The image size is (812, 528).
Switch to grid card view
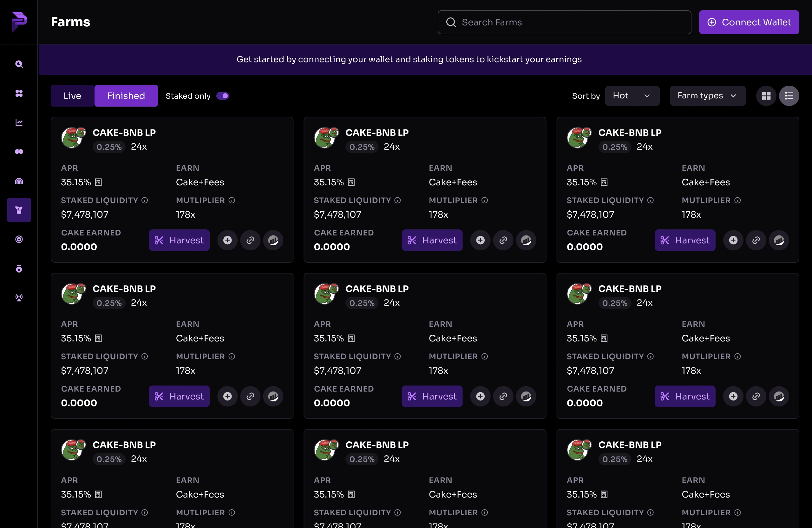(x=766, y=96)
